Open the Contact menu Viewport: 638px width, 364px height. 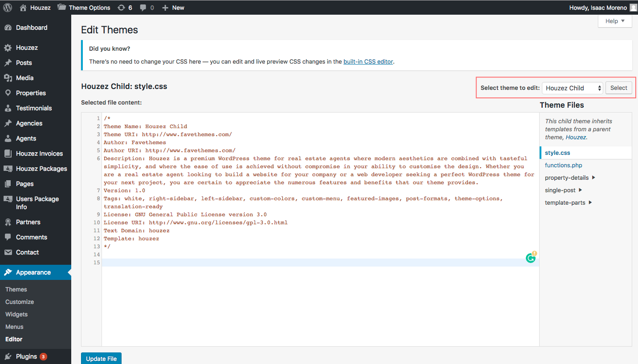pos(36,252)
